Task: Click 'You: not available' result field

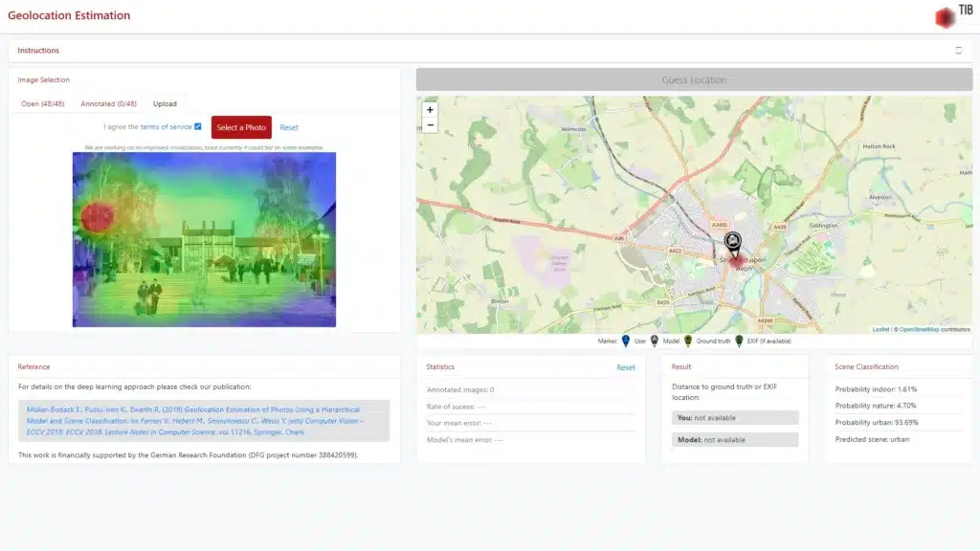Action: [735, 417]
